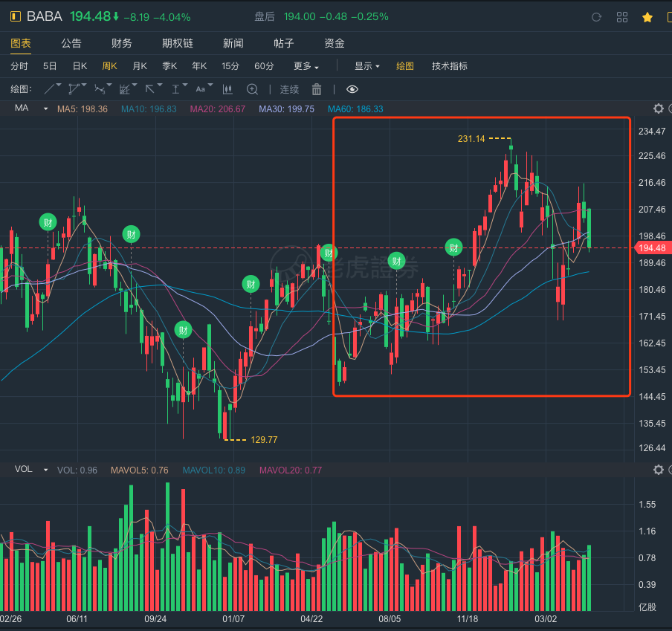The image size is (672, 631).
Task: Select the trend line drawing tool
Action: click(51, 89)
